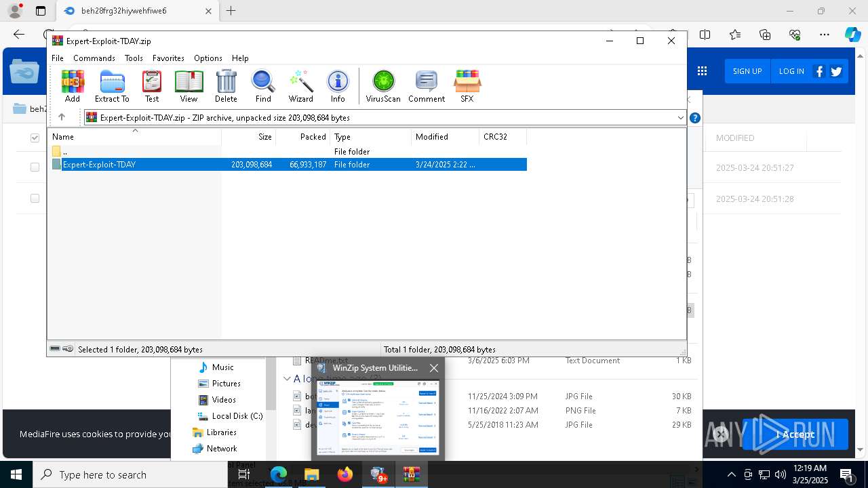This screenshot has width=868, height=488.
Task: Open Edge Browser essentials heart icon
Action: 795,35
